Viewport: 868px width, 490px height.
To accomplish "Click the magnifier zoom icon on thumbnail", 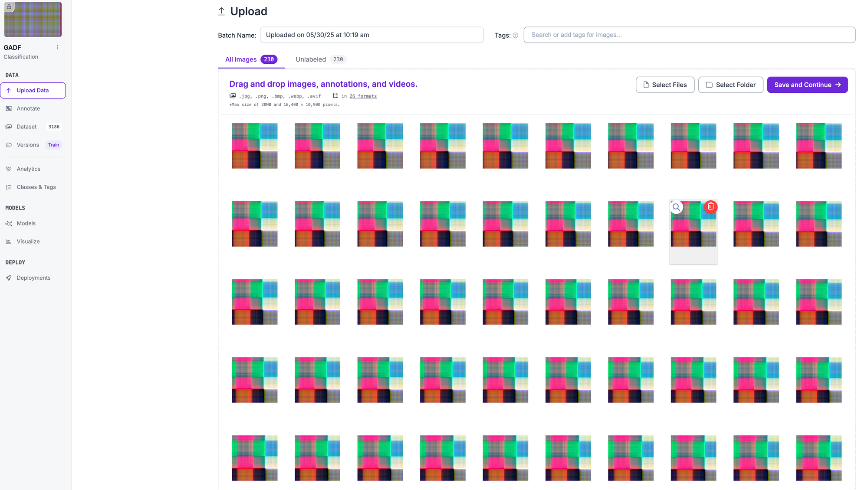I will [x=676, y=207].
